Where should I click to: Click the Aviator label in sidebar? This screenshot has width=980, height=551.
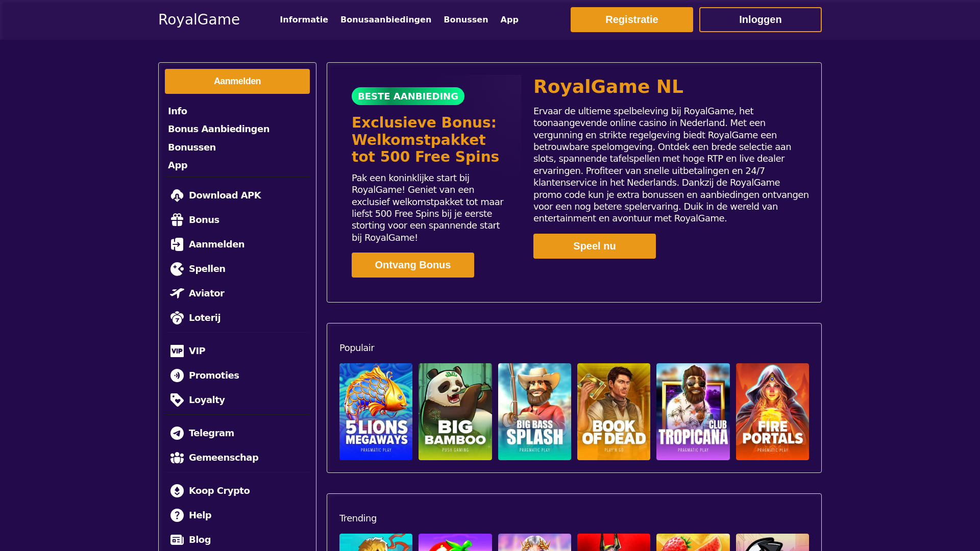[206, 293]
